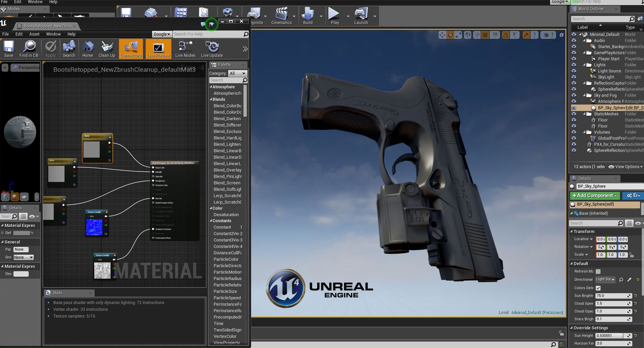This screenshot has width=644, height=348.
Task: Open camera speed dropdown in viewport
Action: coord(548,35)
